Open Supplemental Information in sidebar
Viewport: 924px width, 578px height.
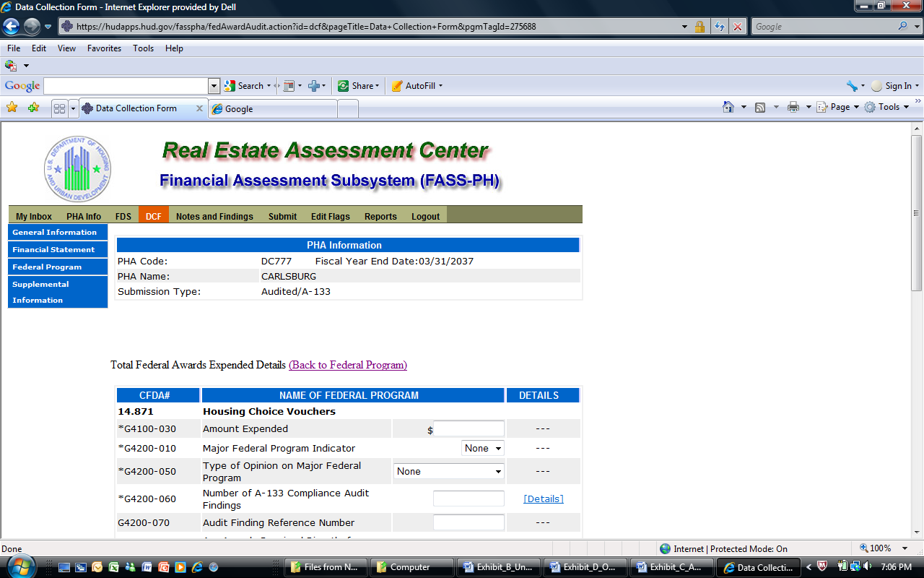pos(58,292)
